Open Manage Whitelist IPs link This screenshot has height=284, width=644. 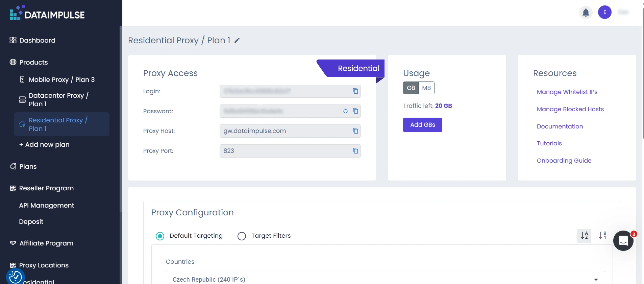click(567, 92)
